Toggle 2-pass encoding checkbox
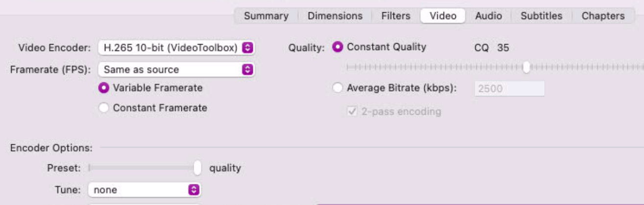644x205 pixels. point(352,112)
